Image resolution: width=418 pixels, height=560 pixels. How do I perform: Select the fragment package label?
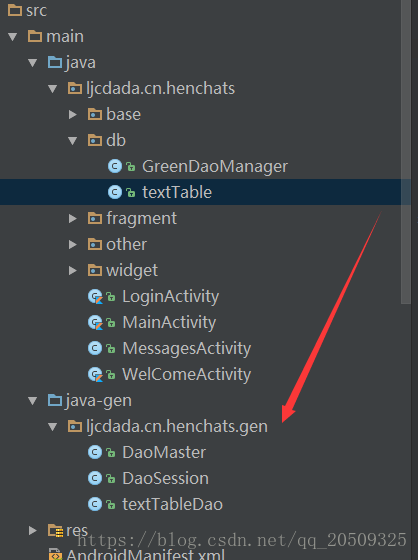[x=141, y=219]
